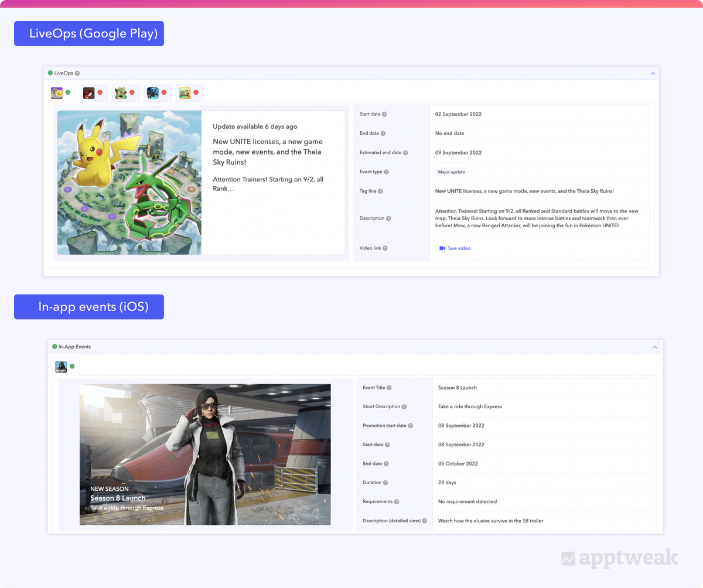
Task: Select the Call of Duty app tab in In-App Events
Action: click(x=66, y=367)
